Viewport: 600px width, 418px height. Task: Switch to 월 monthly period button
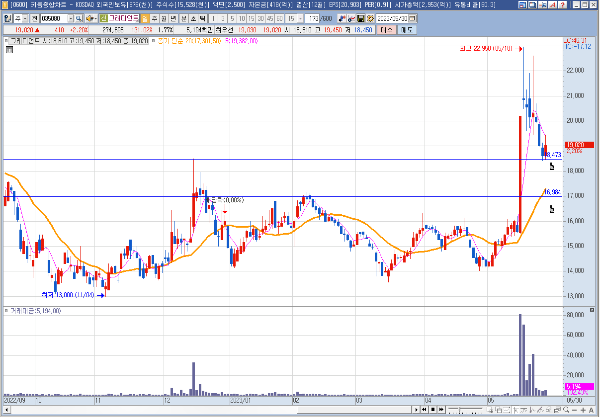click(x=164, y=19)
